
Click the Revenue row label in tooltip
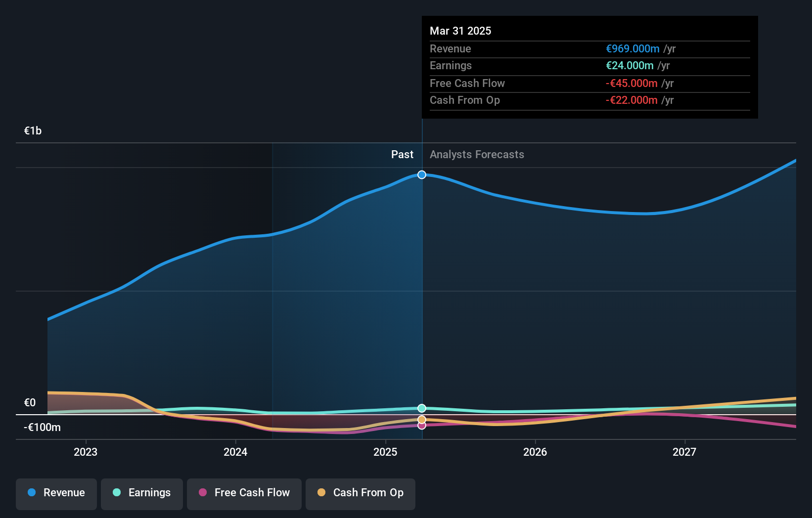[450, 48]
